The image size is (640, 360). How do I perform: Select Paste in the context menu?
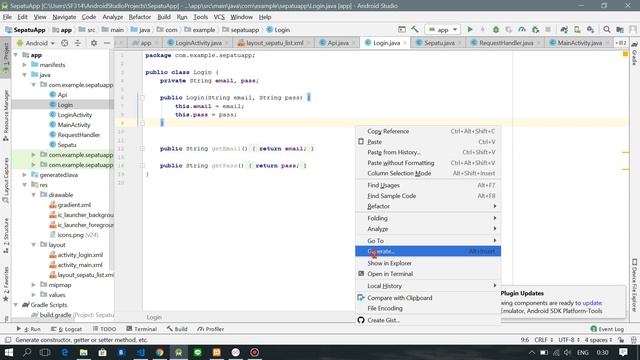tap(428, 142)
